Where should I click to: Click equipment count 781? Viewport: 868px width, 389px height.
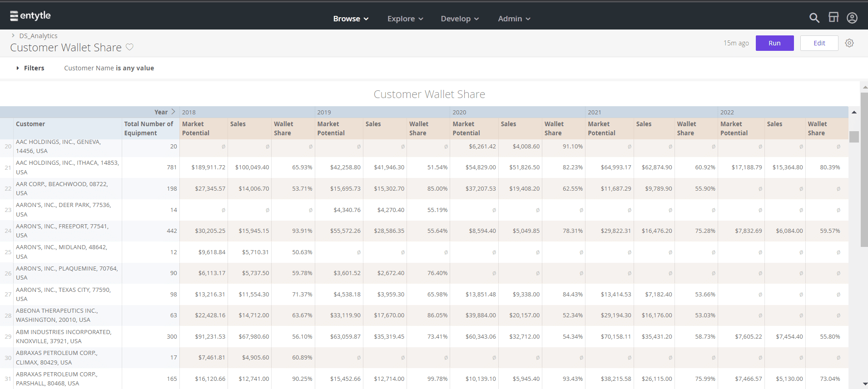[x=172, y=167]
